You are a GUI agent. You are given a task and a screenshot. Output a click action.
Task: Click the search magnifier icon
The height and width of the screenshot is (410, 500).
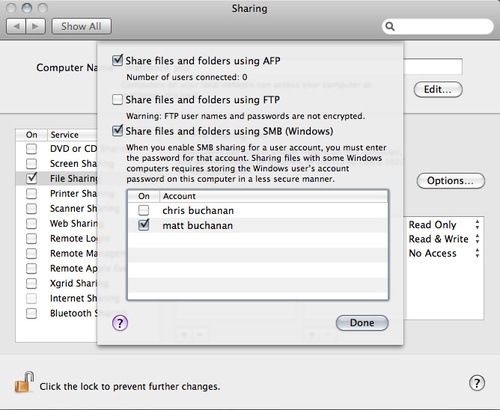click(x=390, y=27)
